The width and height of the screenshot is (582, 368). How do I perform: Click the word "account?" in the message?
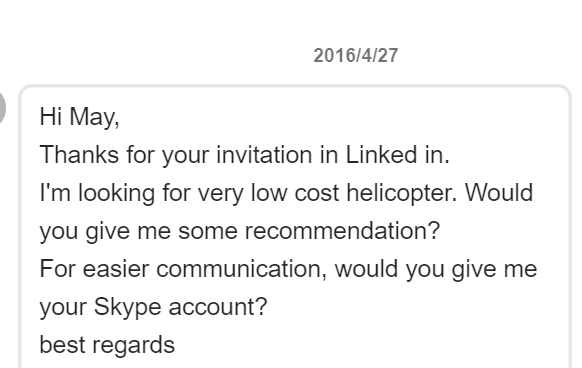218,307
